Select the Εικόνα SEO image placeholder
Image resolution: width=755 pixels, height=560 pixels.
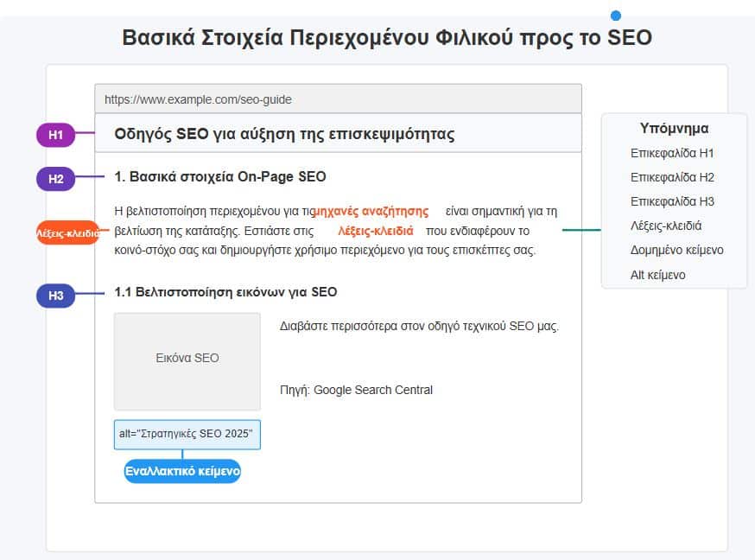point(187,358)
